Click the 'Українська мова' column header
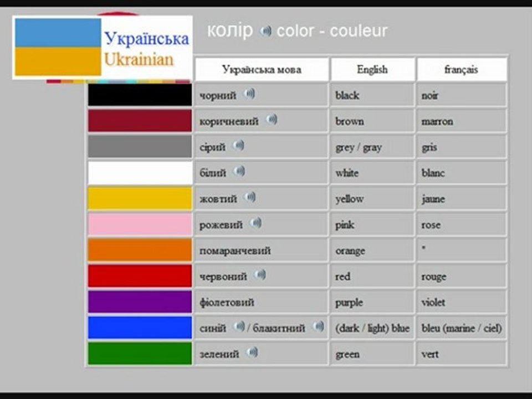 pyautogui.click(x=262, y=70)
